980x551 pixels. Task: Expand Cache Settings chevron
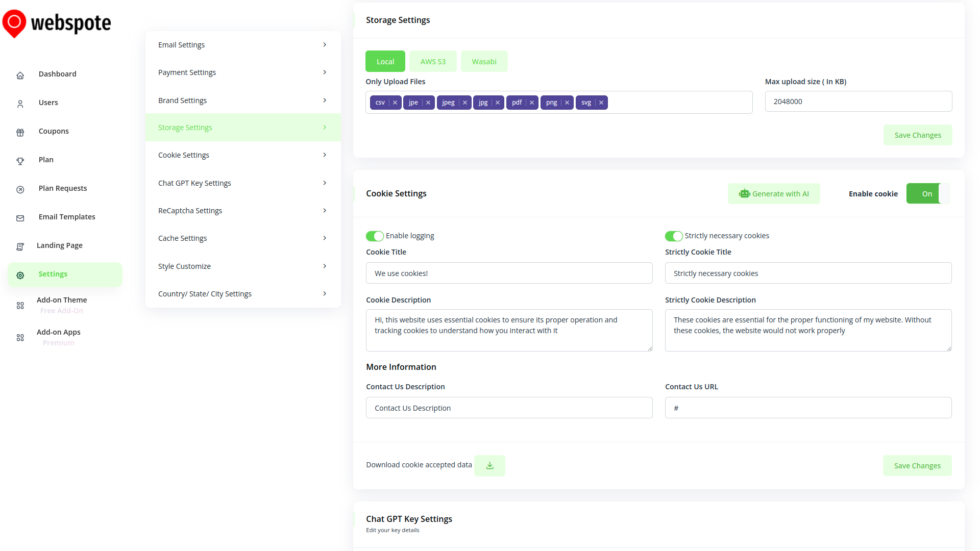pyautogui.click(x=325, y=238)
